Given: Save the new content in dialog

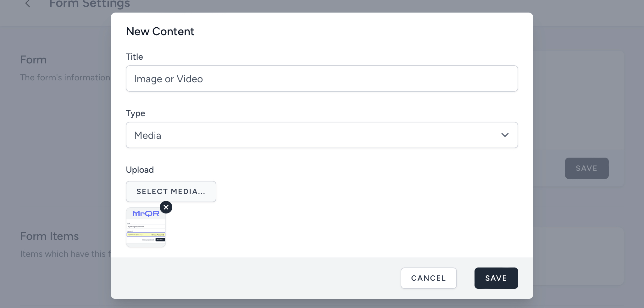Looking at the screenshot, I should pyautogui.click(x=496, y=278).
